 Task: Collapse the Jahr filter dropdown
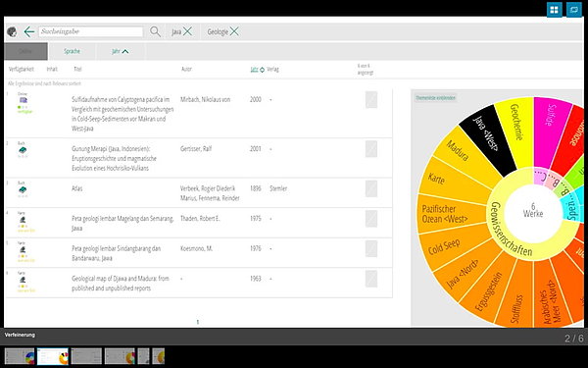120,51
